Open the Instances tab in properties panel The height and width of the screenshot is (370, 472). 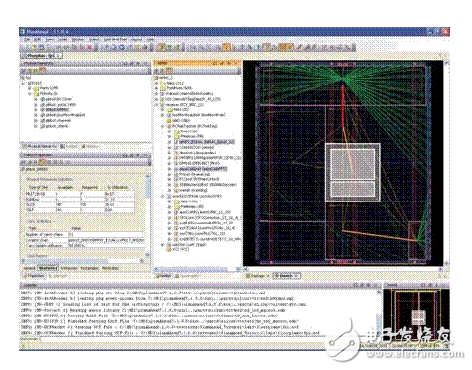pyautogui.click(x=69, y=268)
